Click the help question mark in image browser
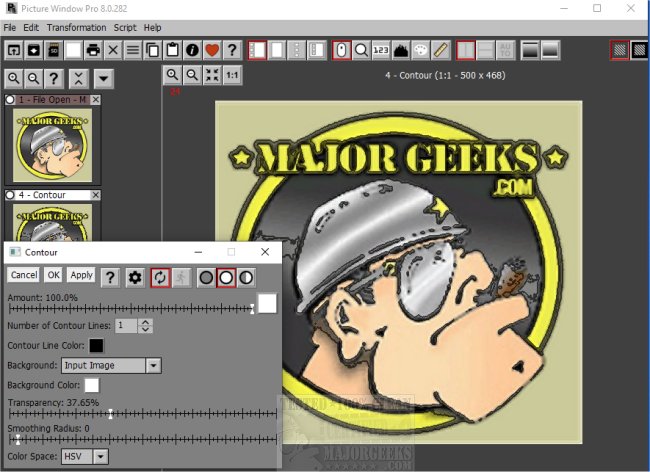 click(54, 78)
